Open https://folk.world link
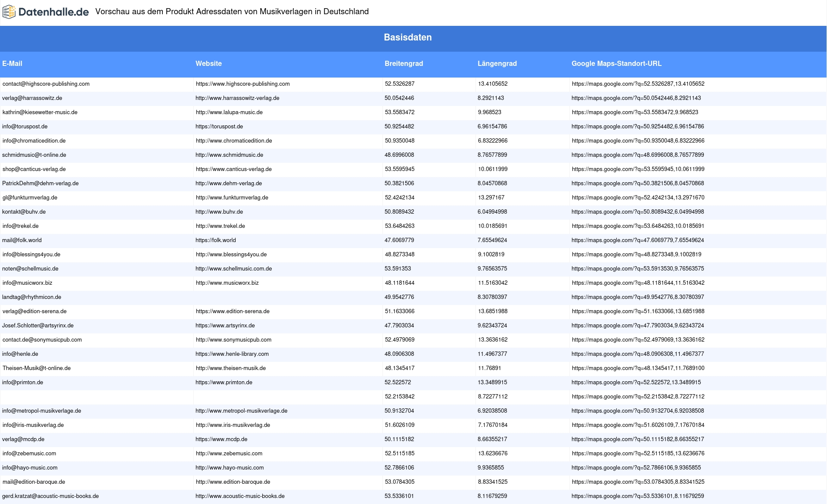Screen dimensions: 827x504 point(216,240)
